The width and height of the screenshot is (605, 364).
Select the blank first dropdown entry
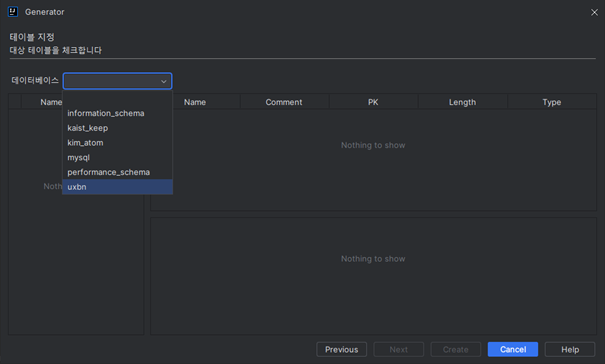(117, 99)
